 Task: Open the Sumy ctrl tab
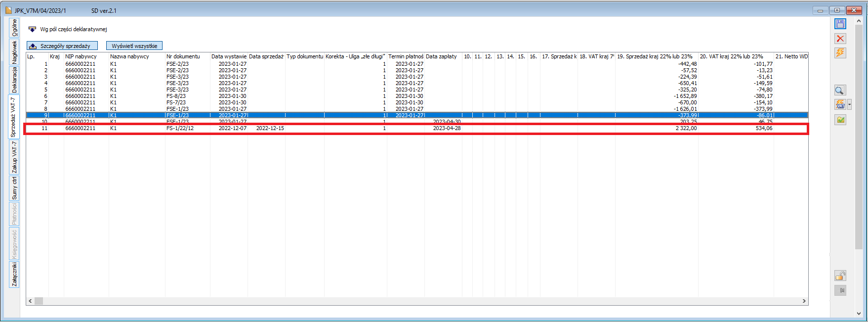[14, 188]
